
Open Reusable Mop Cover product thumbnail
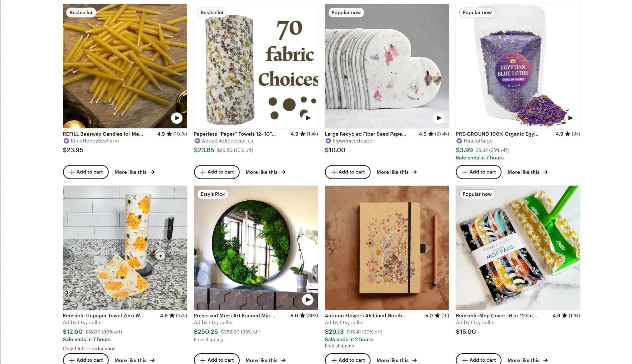click(x=518, y=247)
